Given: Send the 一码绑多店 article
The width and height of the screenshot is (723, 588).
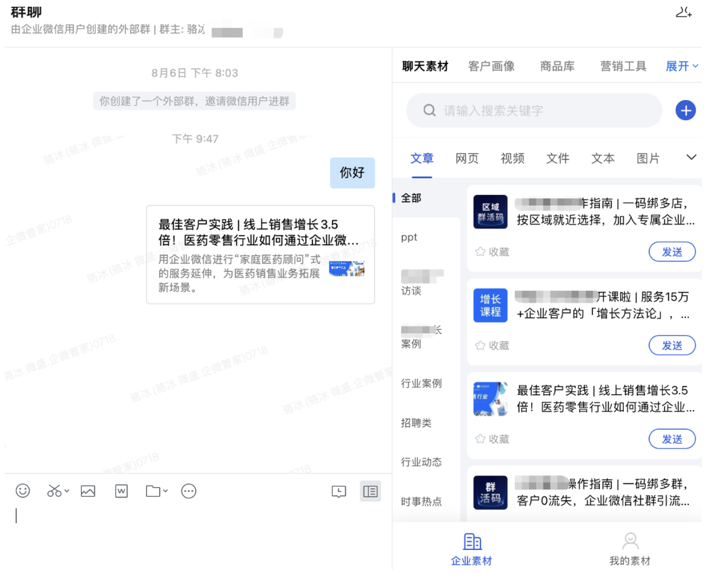Looking at the screenshot, I should 672,252.
